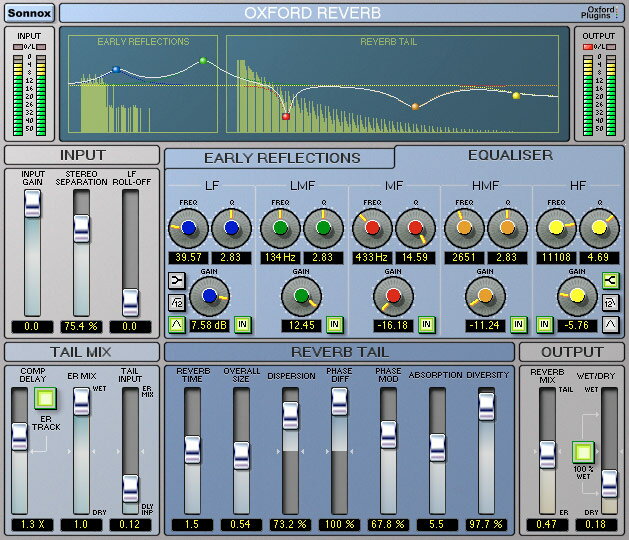
Task: Click the HF GAIN yellow knob
Action: [x=577, y=296]
